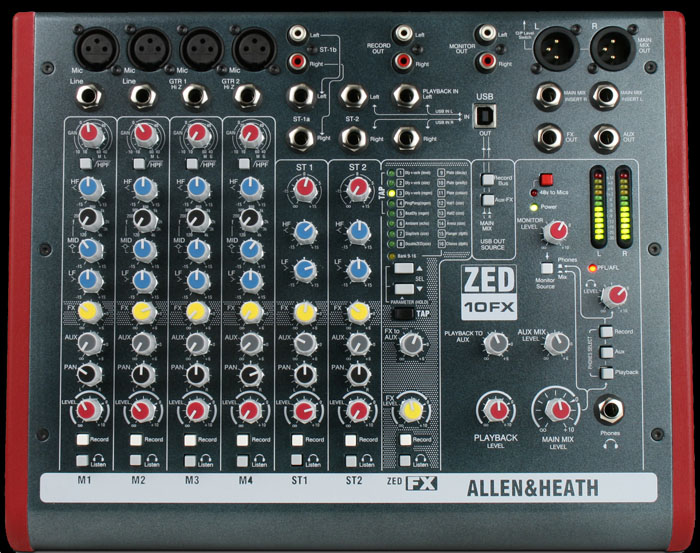The image size is (700, 553).
Task: Select Aux in the Phones Select buttons
Action: tap(606, 352)
